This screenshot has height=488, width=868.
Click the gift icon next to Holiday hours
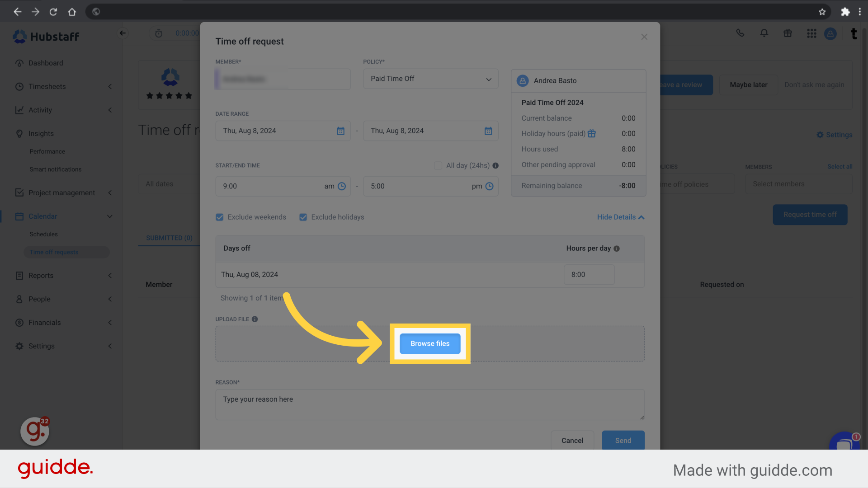coord(592,133)
